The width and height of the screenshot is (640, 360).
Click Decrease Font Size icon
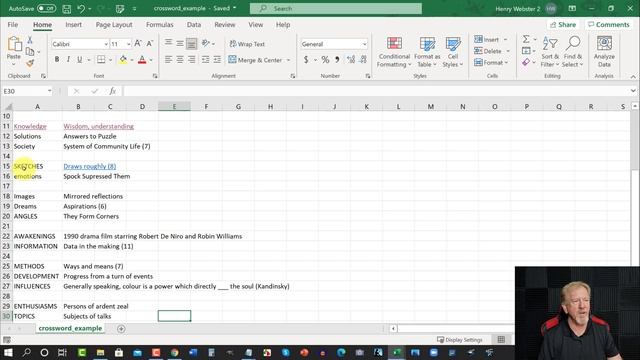[150, 44]
